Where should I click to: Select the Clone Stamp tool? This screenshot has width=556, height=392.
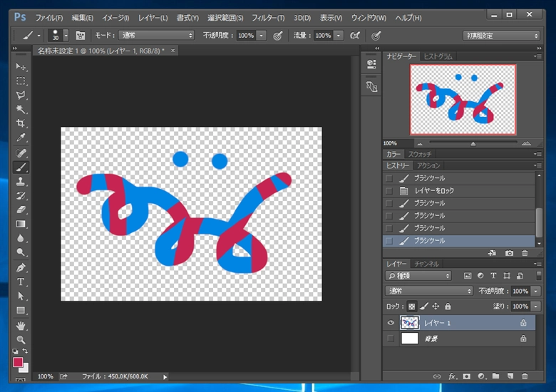click(x=21, y=182)
